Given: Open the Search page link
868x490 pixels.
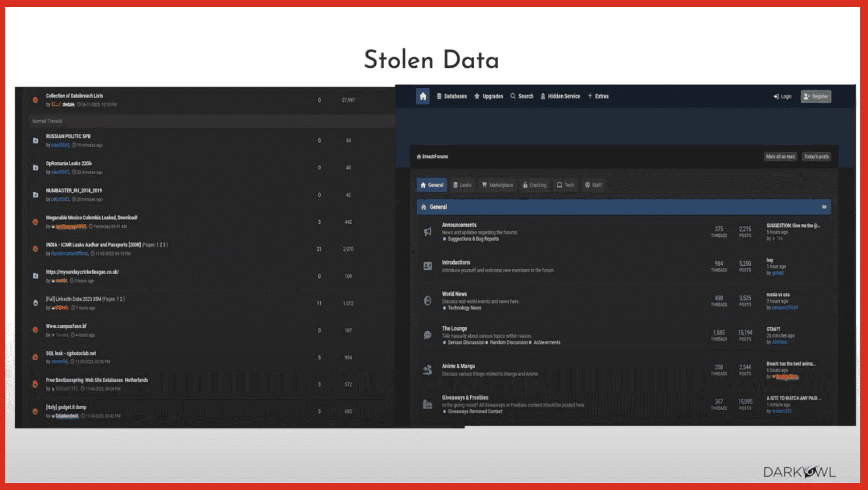Looking at the screenshot, I should [x=522, y=97].
